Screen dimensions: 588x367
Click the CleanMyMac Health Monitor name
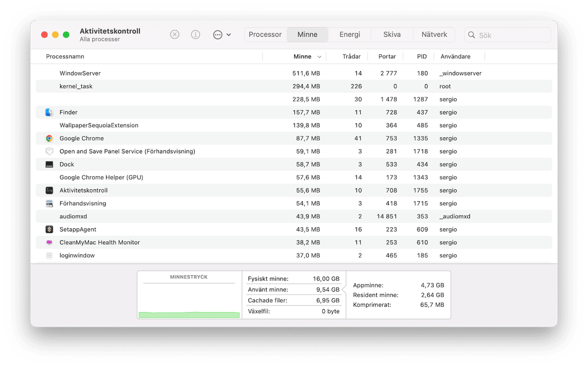click(x=100, y=243)
